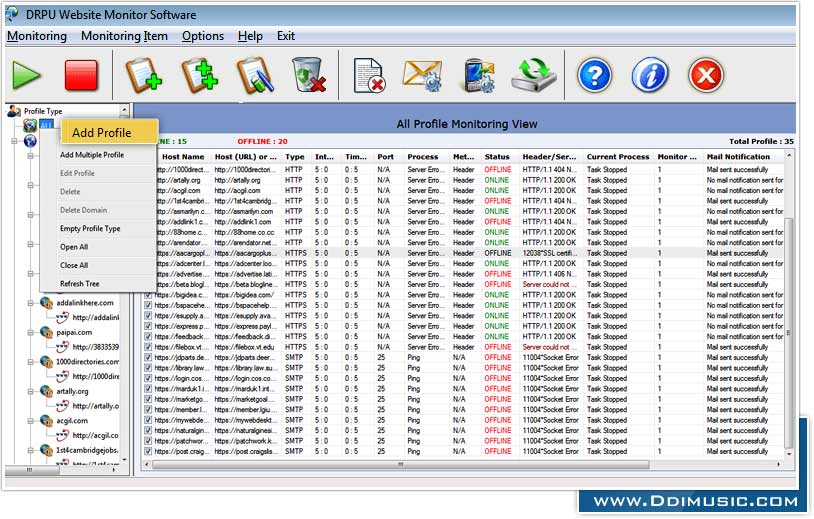Click the edit profile clipboard-and-pen icon

point(254,75)
